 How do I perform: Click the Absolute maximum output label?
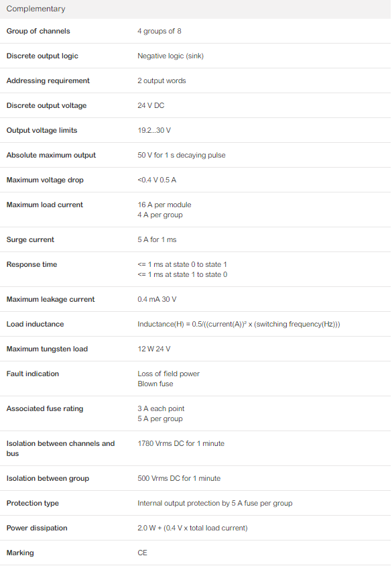(x=51, y=155)
